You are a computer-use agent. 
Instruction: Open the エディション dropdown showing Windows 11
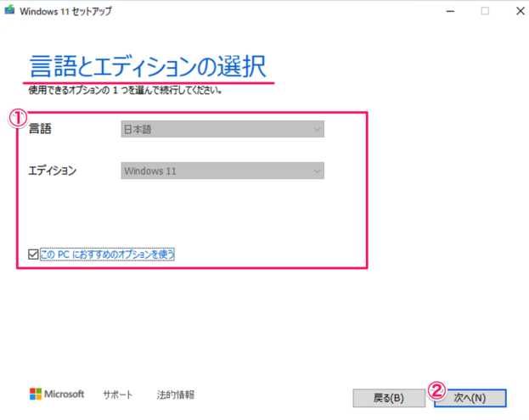[222, 171]
